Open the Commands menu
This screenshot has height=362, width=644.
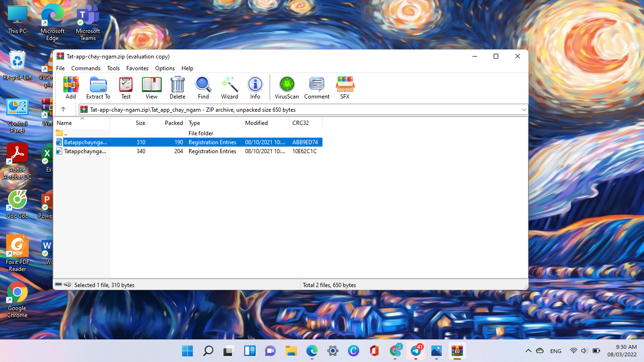click(x=86, y=68)
